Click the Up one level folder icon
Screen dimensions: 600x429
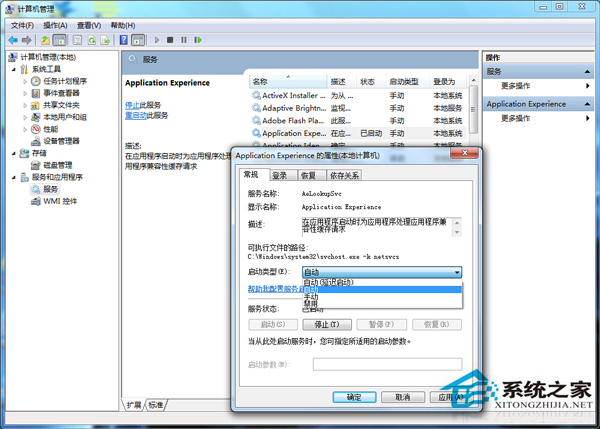click(x=45, y=40)
